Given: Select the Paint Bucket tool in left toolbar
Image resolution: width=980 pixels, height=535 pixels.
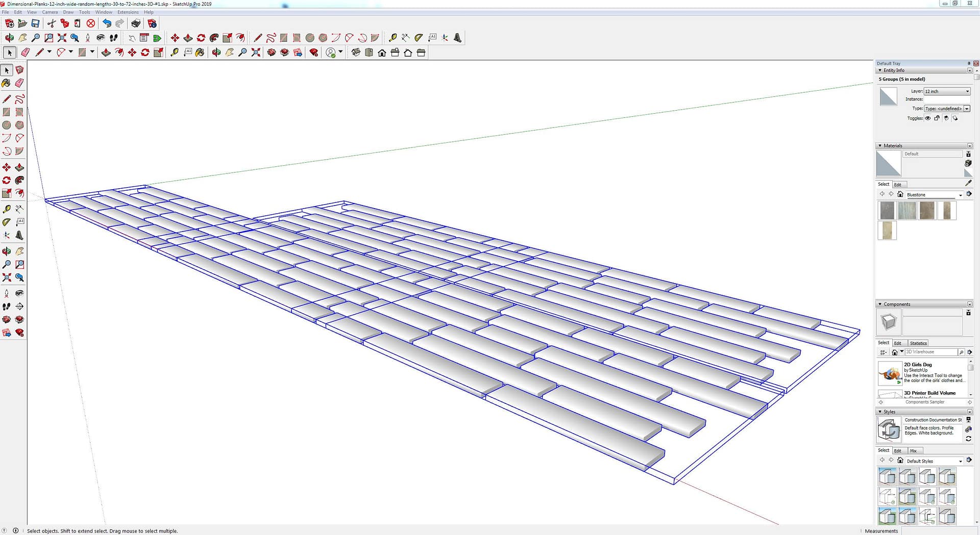Looking at the screenshot, I should pyautogui.click(x=6, y=83).
